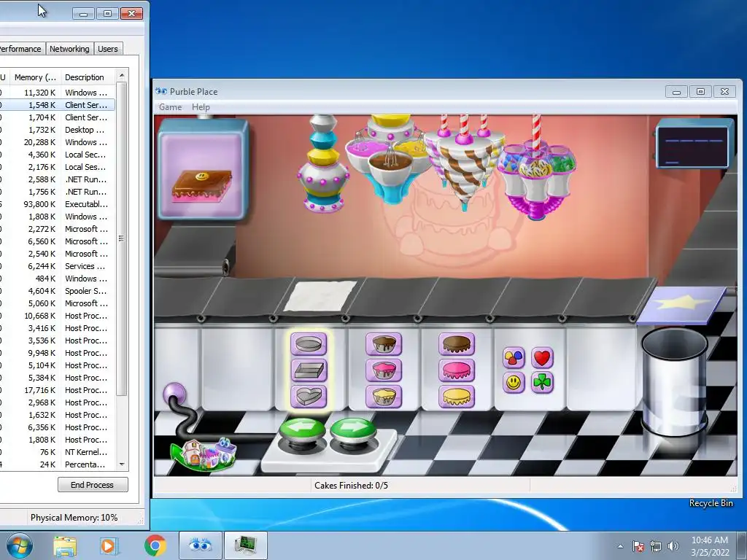Screen dimensions: 747x560
Task: Select the Percenta... process row
Action: click(57, 464)
